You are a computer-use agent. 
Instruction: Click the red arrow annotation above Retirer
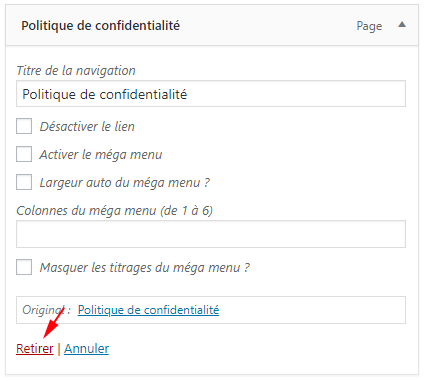pos(53,323)
